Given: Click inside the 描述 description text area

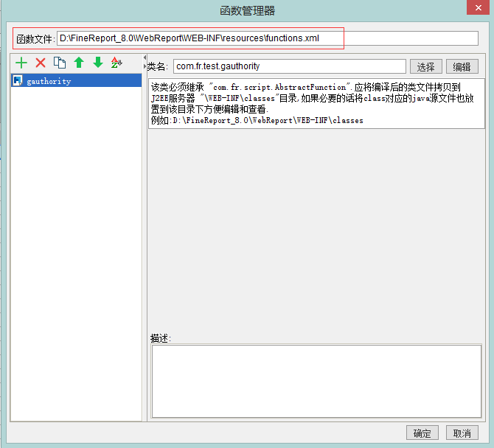Looking at the screenshot, I should coord(316,381).
